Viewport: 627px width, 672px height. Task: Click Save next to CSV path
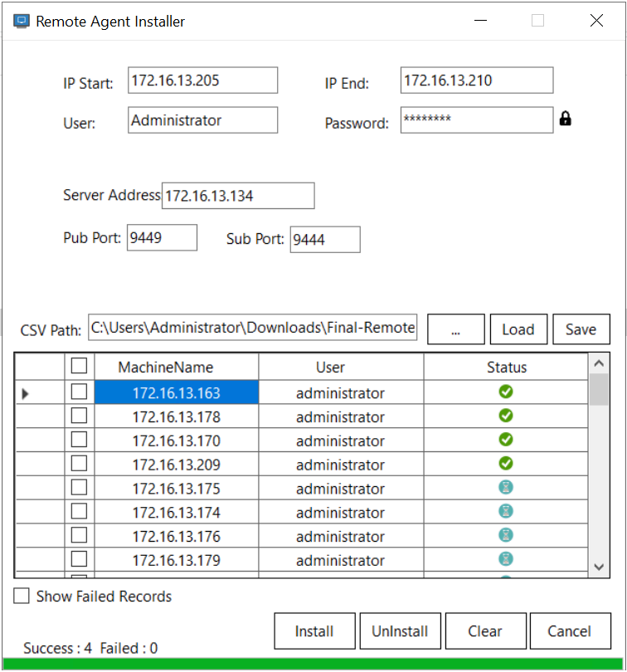click(581, 329)
